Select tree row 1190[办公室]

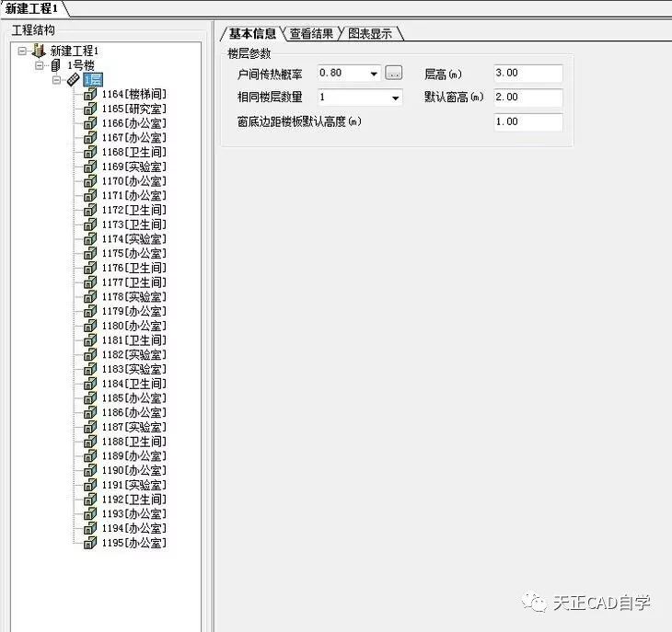click(x=133, y=471)
